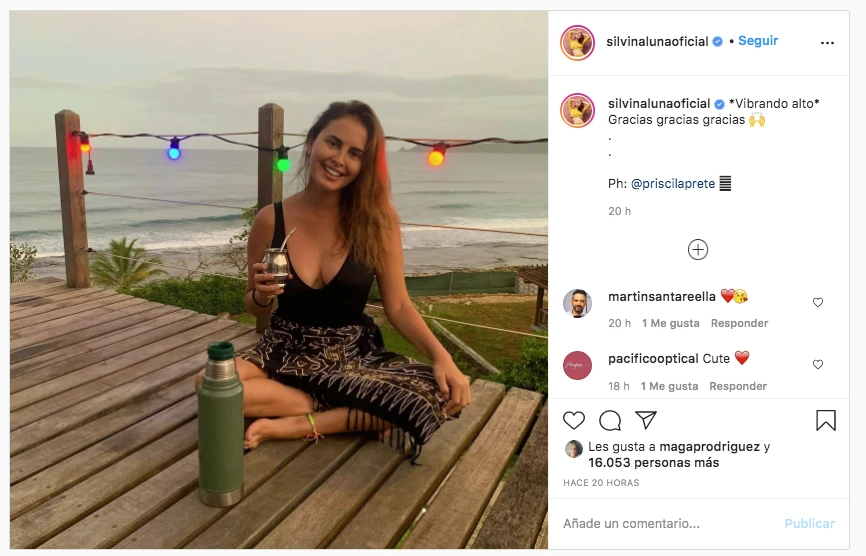Open pacificooptical's avatar
This screenshot has height=556, width=866.
pyautogui.click(x=578, y=365)
